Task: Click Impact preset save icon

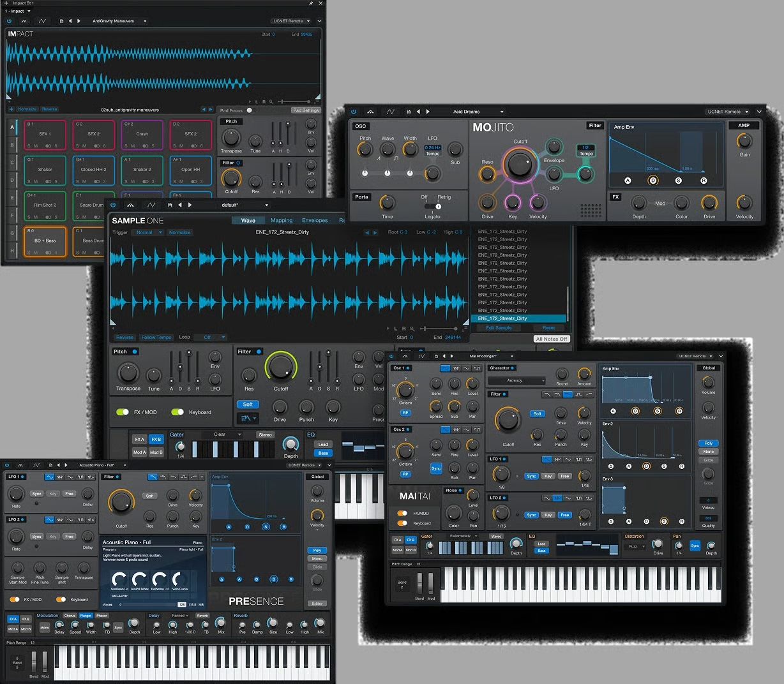Action: click(x=61, y=21)
